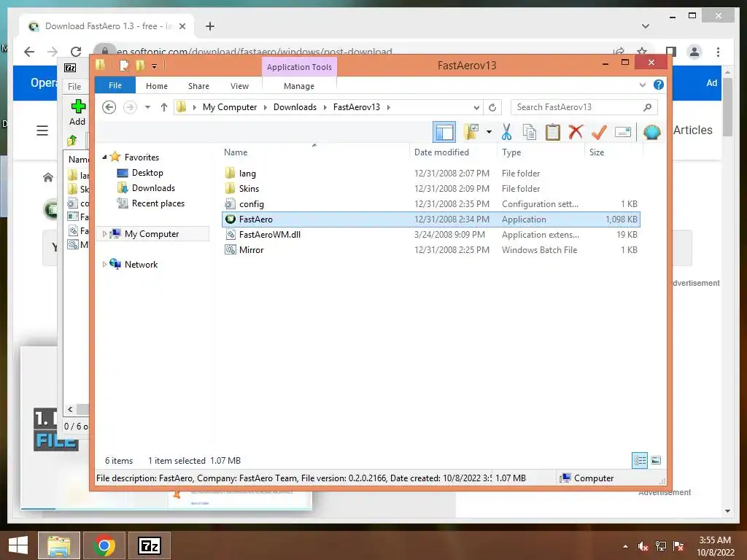Image resolution: width=747 pixels, height=560 pixels.
Task: Open the 7-Zip taskbar button
Action: [x=150, y=545]
